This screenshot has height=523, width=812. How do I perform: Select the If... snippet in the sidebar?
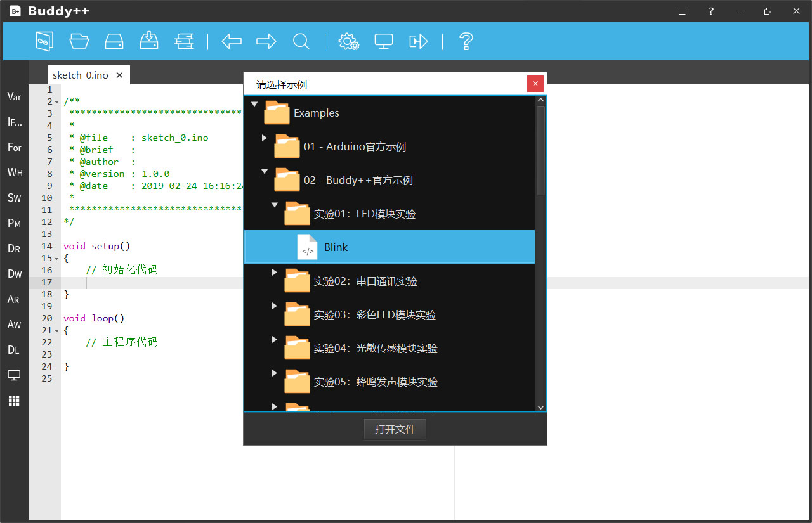tap(14, 122)
